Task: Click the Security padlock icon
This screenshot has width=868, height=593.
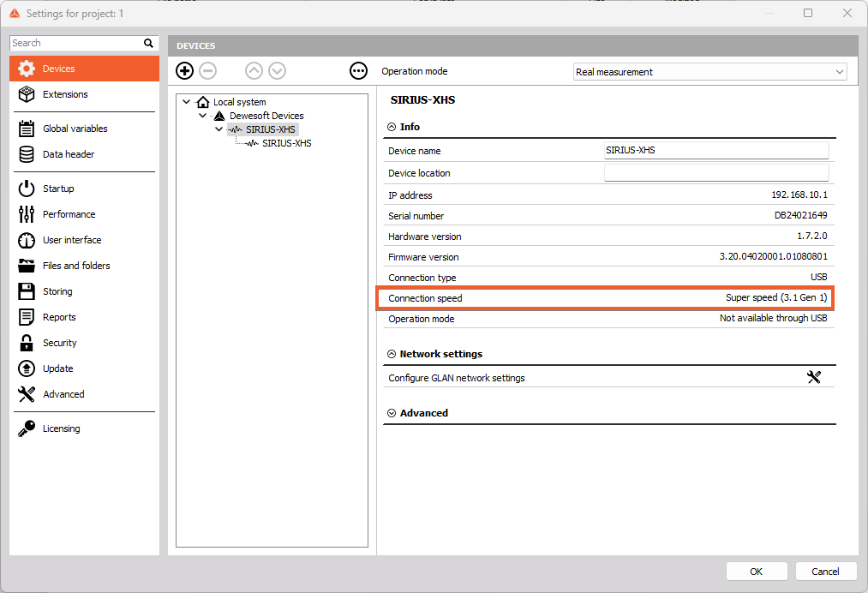Action: pos(27,343)
